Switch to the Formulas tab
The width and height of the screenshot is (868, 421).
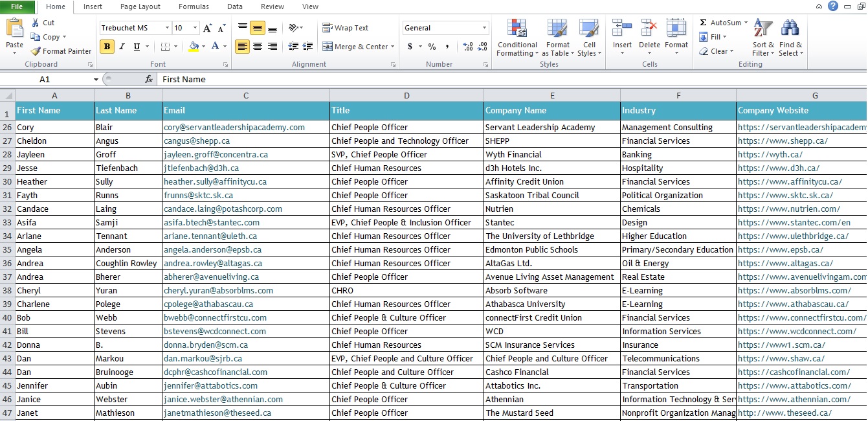194,6
